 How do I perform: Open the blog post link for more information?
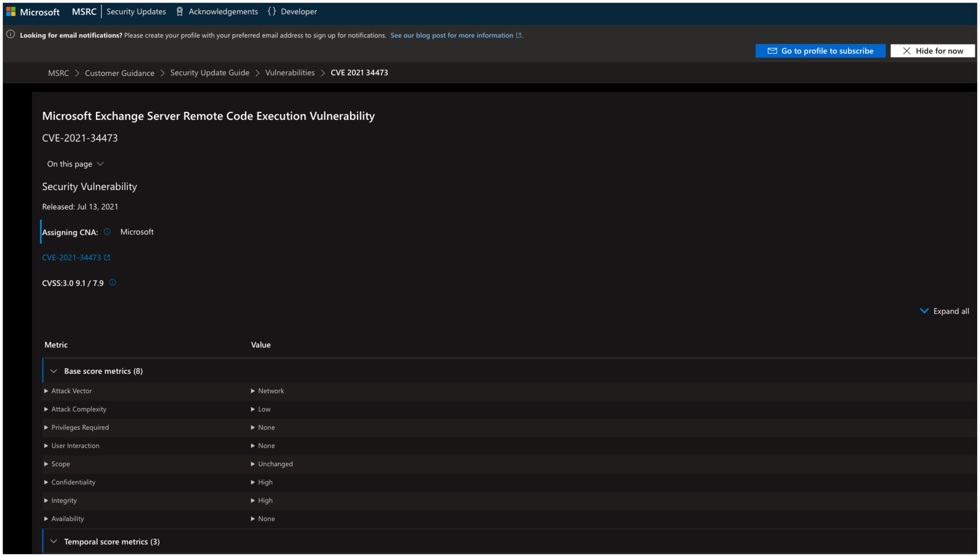tap(455, 35)
